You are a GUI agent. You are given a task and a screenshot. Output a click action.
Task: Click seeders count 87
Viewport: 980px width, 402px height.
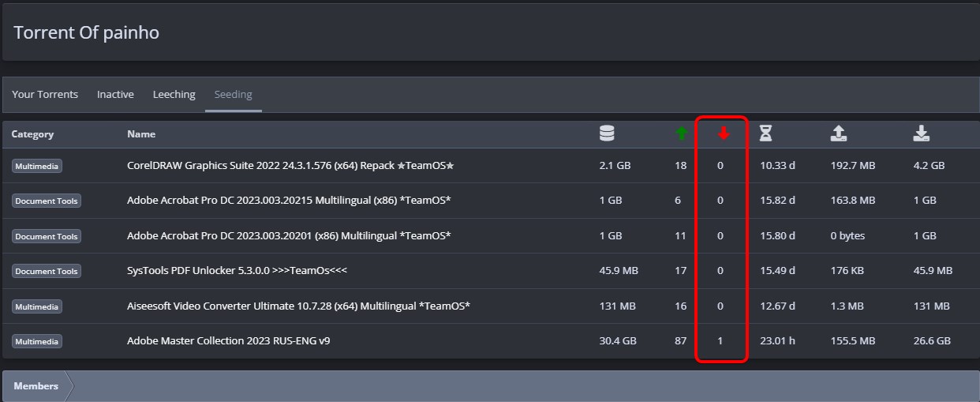click(x=681, y=341)
